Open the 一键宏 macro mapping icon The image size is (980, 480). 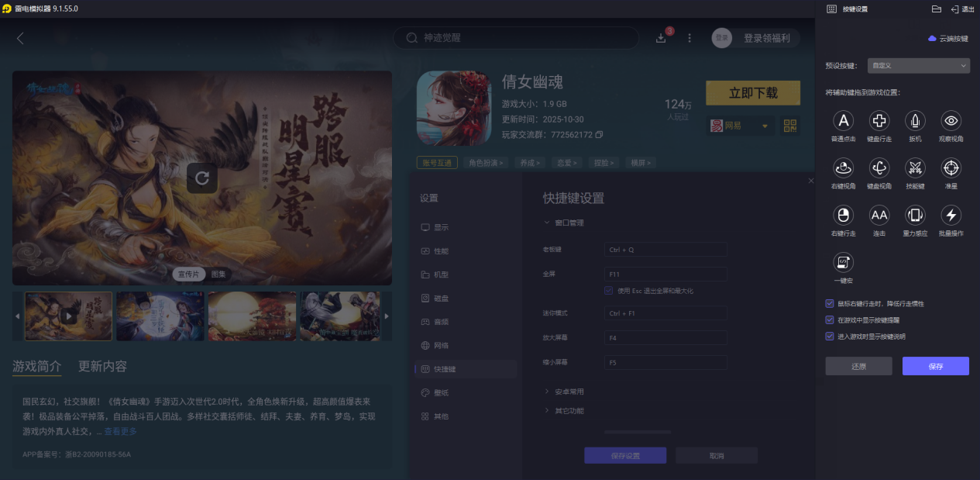(x=842, y=262)
